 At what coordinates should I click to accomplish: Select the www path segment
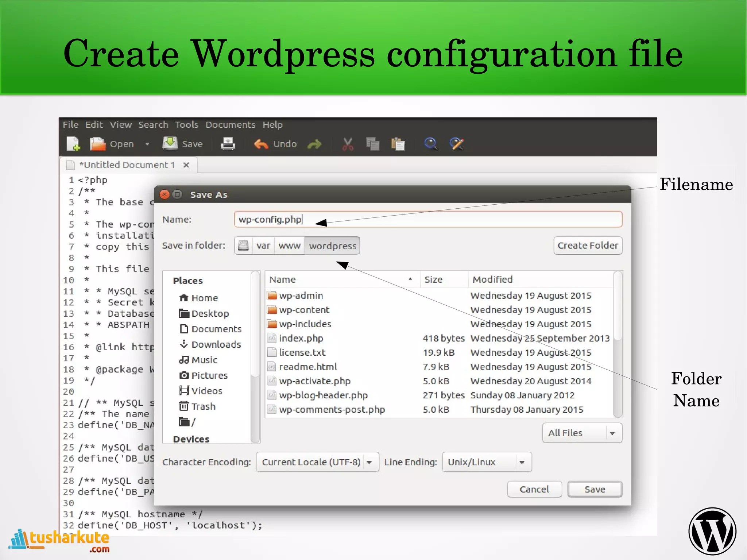289,246
